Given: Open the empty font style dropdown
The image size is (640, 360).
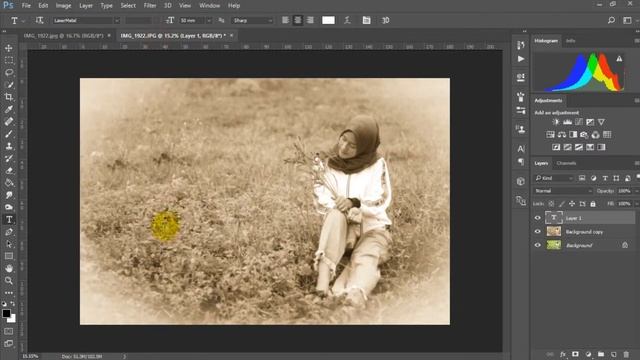Looking at the screenshot, I should [139, 20].
